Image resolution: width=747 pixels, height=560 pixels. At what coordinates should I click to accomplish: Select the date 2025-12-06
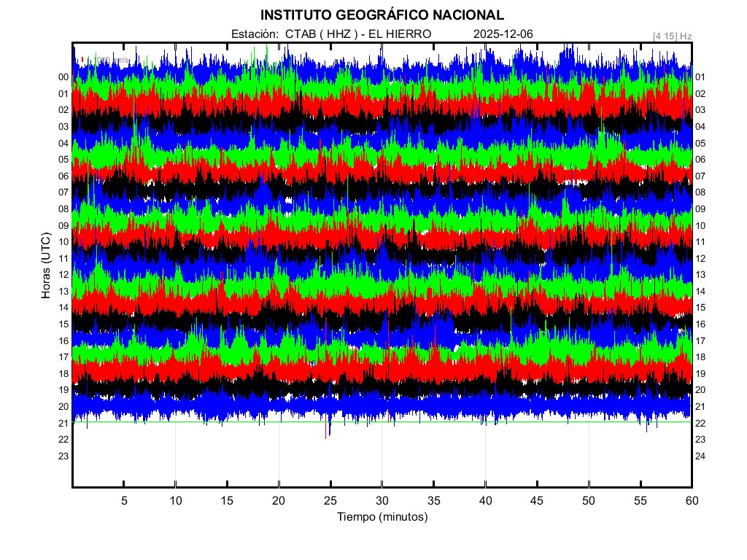[503, 34]
